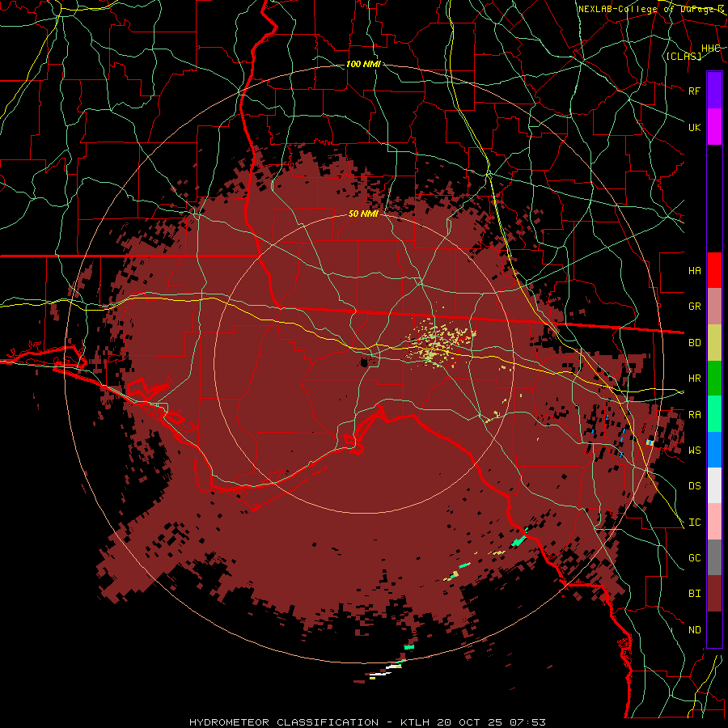Click the 'HR' legend label
The height and width of the screenshot is (728, 728).
pos(694,379)
